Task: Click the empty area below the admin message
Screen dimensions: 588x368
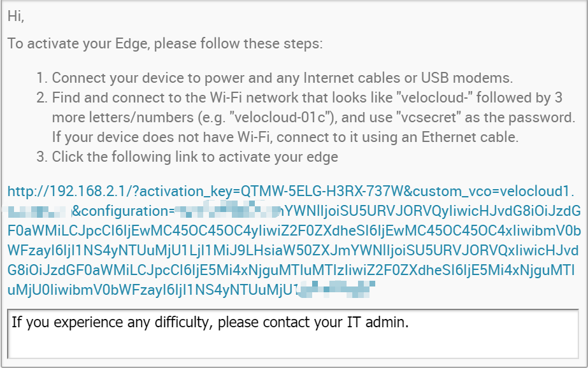Action: [293, 346]
